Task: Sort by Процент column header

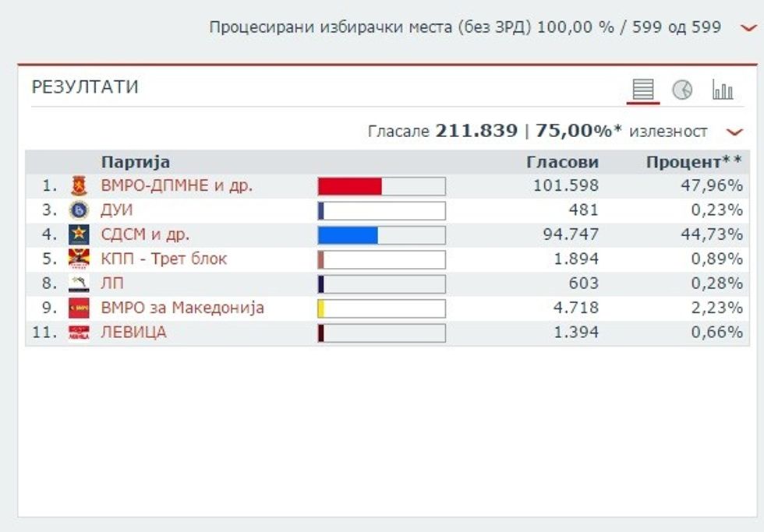Action: click(x=694, y=162)
